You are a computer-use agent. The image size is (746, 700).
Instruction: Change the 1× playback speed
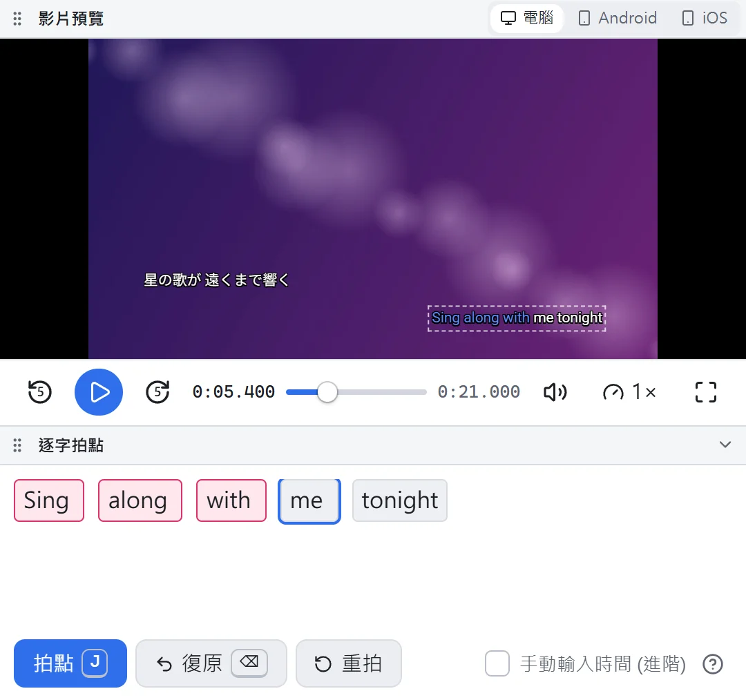(629, 392)
